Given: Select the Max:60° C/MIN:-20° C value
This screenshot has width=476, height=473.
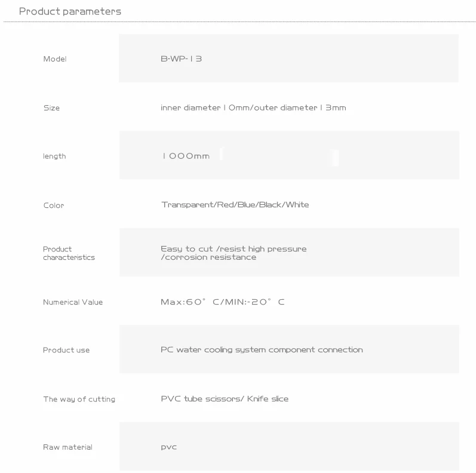Looking at the screenshot, I should click(223, 302).
